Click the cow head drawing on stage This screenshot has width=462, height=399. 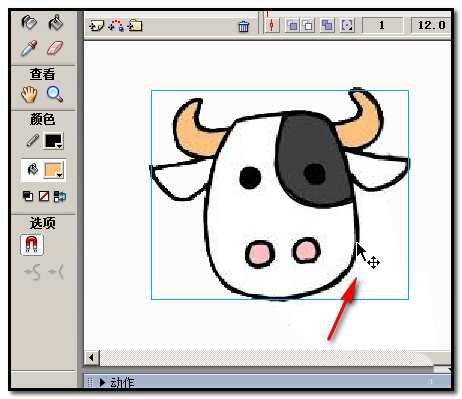(279, 195)
